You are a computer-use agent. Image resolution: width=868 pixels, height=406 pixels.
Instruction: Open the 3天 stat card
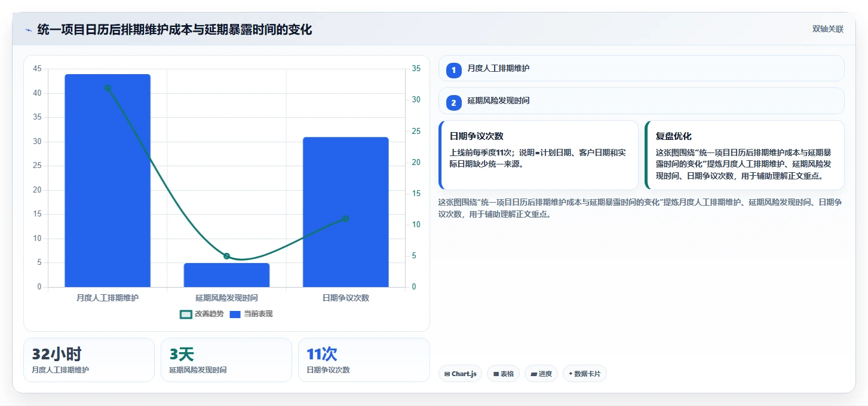pyautogui.click(x=226, y=360)
